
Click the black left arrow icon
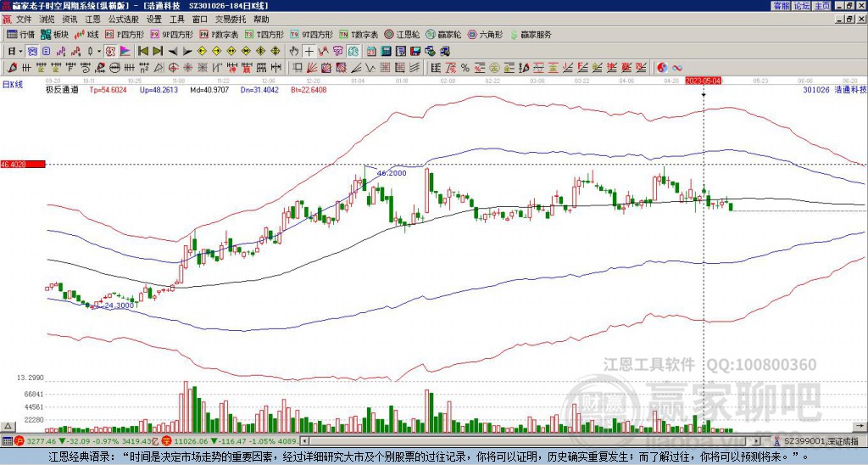pos(173,52)
